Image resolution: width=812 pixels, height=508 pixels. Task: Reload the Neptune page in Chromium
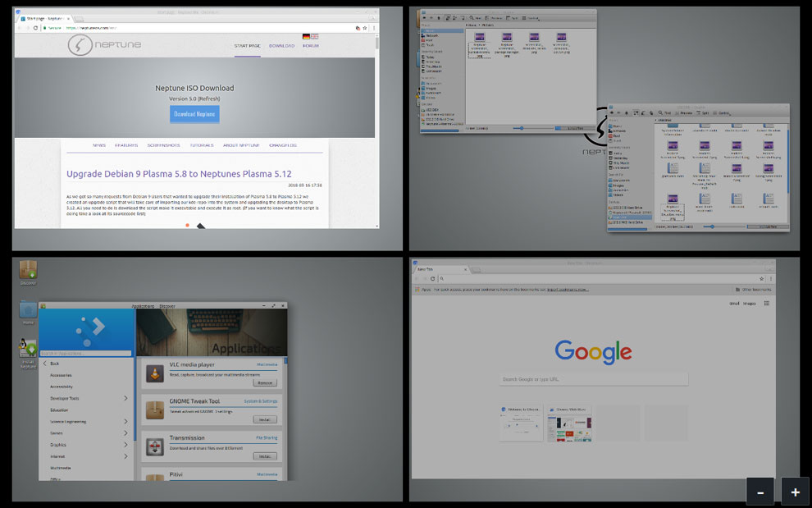pyautogui.click(x=36, y=28)
